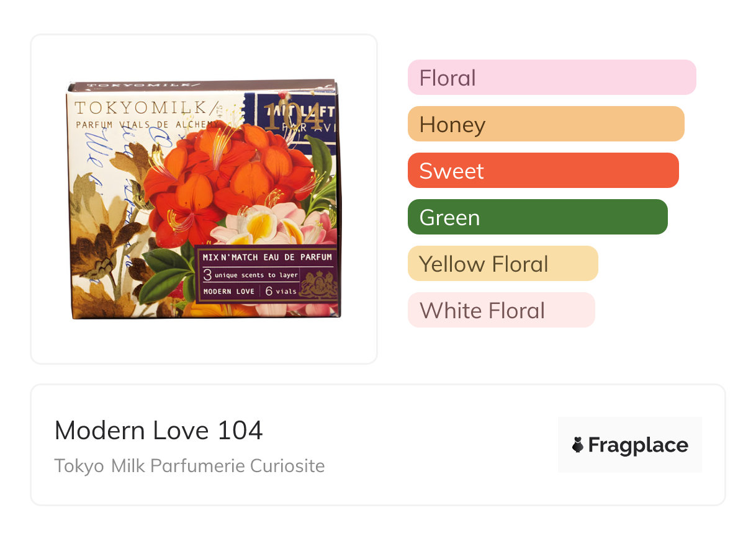Image resolution: width=756 pixels, height=536 pixels.
Task: Open the Modern Love 104 title
Action: point(159,431)
